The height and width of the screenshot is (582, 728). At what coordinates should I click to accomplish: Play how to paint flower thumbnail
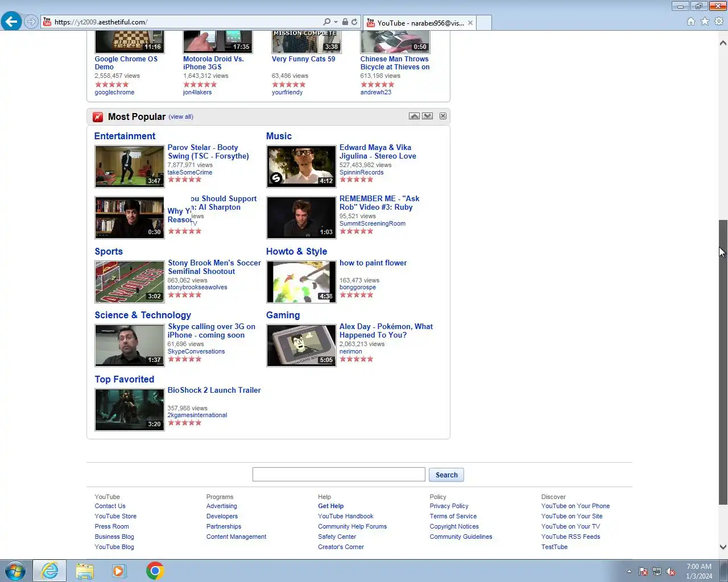coord(301,282)
